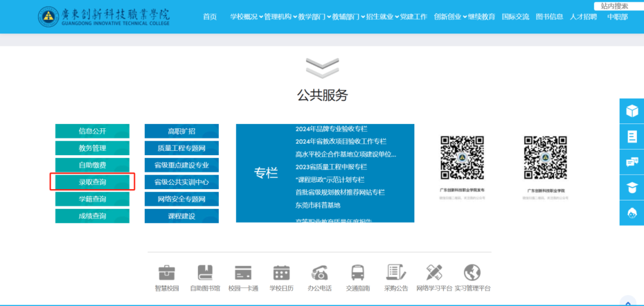Click the document icon in right sidebar
The height and width of the screenshot is (306, 644).
tap(631, 137)
